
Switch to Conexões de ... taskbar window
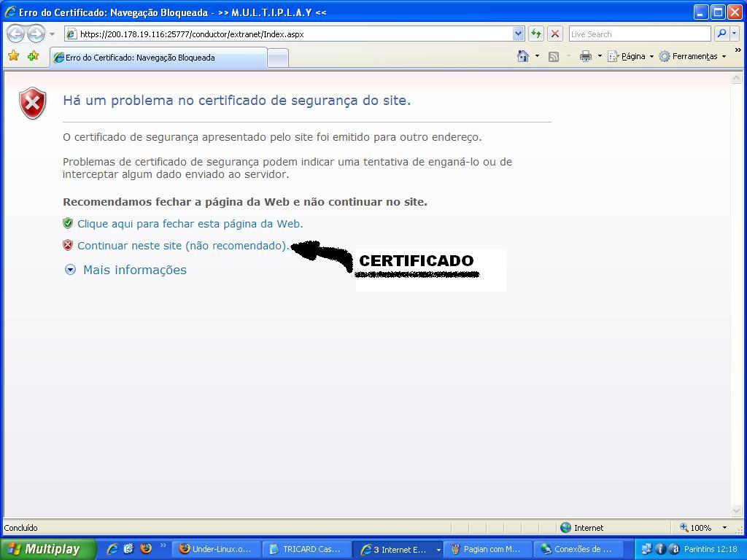point(578,549)
